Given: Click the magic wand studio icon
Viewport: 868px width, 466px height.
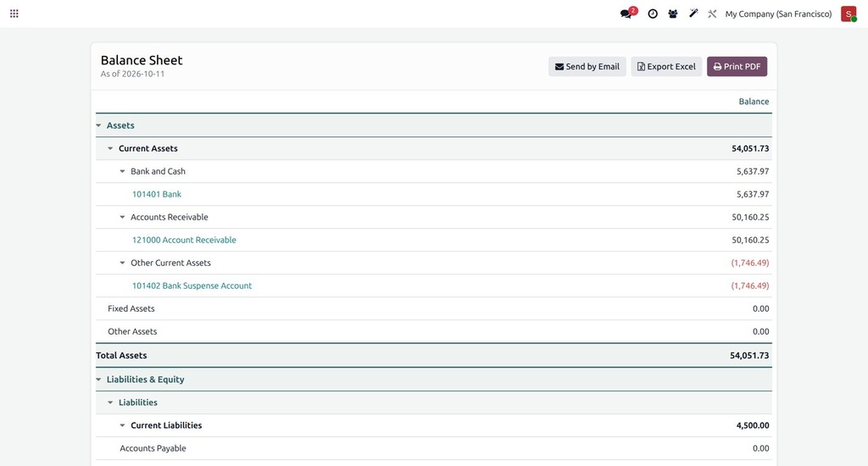Looking at the screenshot, I should (693, 14).
